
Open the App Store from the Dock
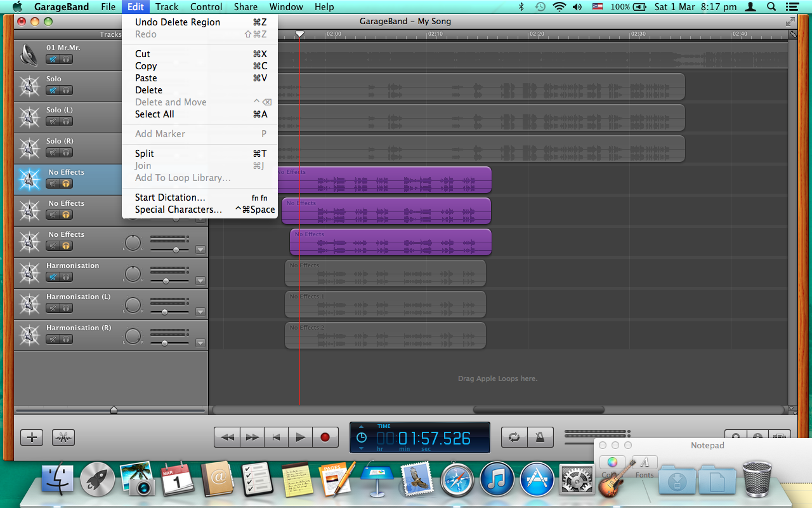537,479
